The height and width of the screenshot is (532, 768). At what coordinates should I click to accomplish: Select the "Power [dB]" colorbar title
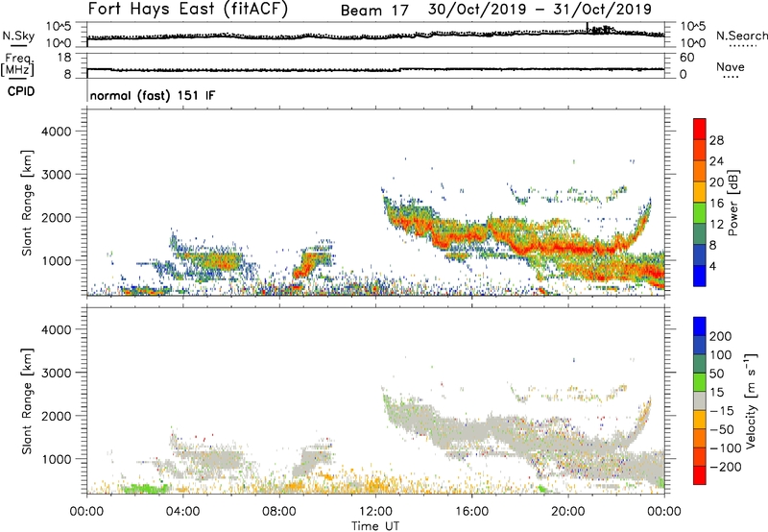point(732,203)
